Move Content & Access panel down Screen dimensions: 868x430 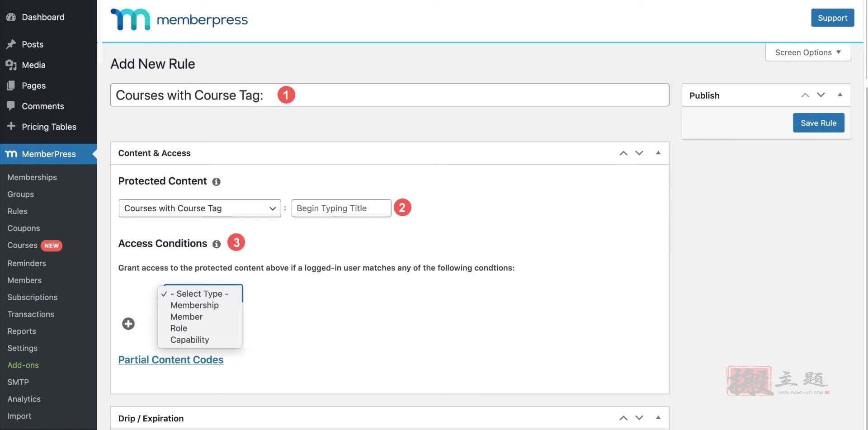(x=639, y=153)
